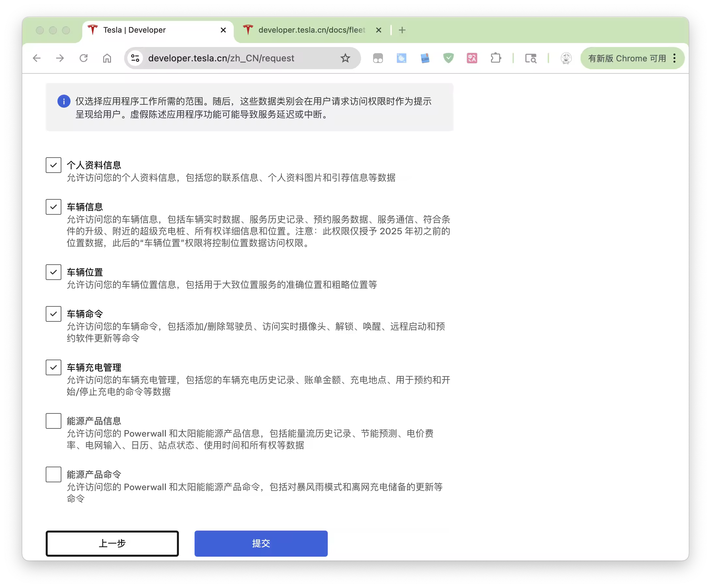The height and width of the screenshot is (588, 711).
Task: Open the Chrome profile avatar
Action: click(x=566, y=58)
